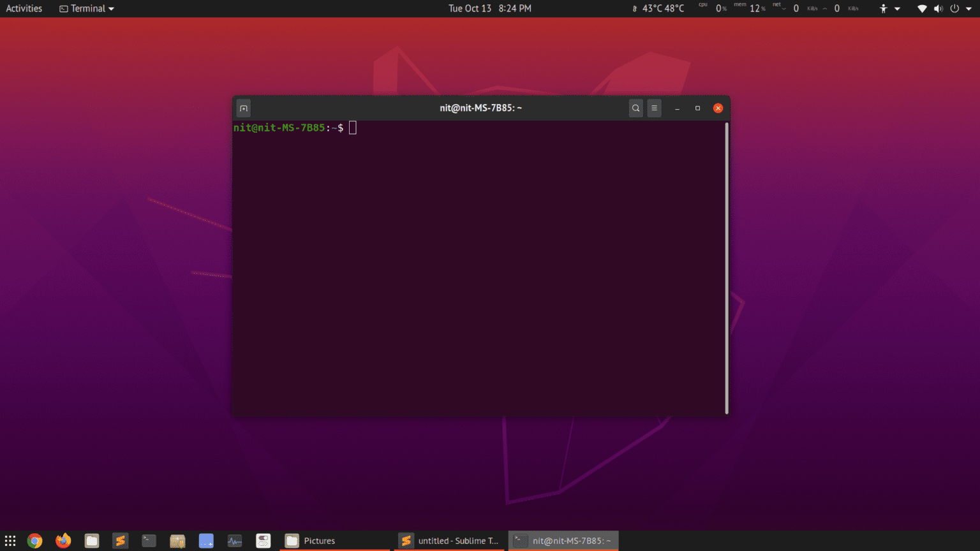The width and height of the screenshot is (980, 551).
Task: Switch to the untitled Sublime Text window
Action: [x=449, y=540]
